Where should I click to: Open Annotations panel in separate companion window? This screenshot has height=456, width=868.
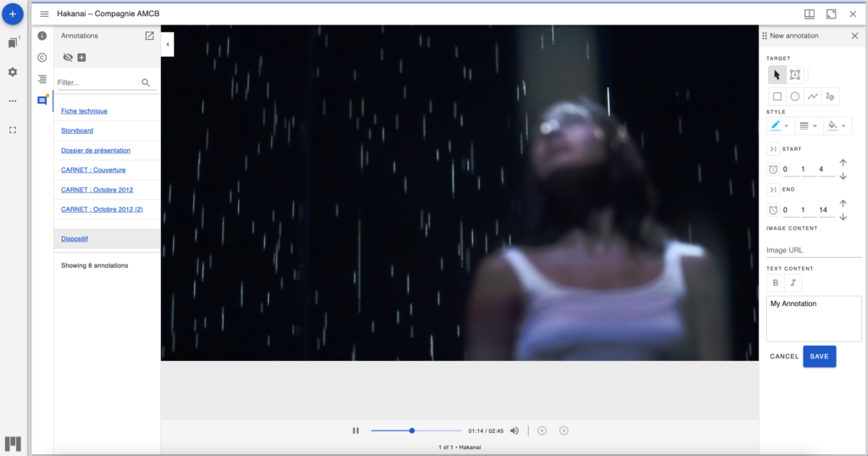click(149, 36)
